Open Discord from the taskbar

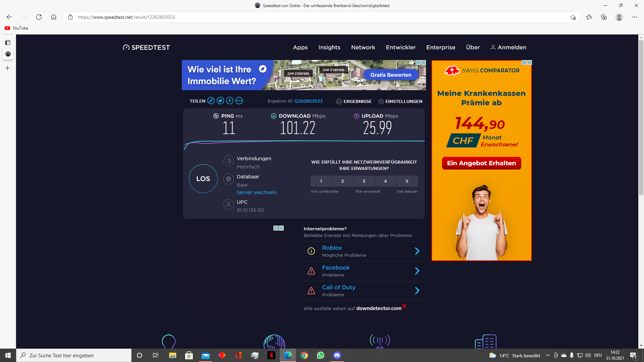pyautogui.click(x=337, y=355)
